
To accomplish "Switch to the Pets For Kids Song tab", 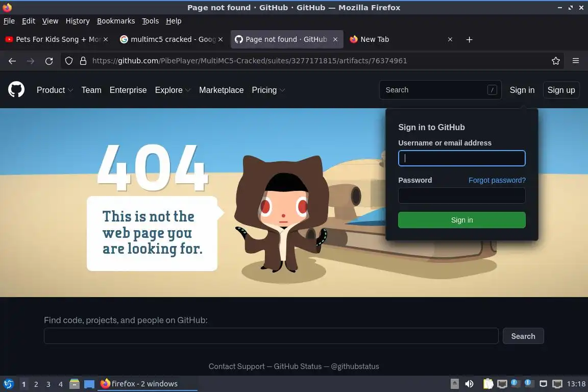I will point(57,39).
